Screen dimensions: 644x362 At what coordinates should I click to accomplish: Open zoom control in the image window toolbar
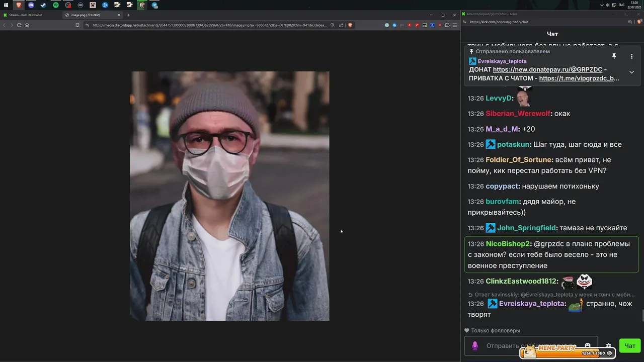point(333,25)
